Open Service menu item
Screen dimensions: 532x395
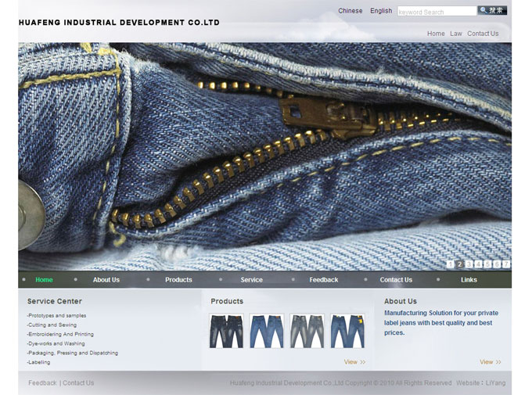pyautogui.click(x=251, y=280)
